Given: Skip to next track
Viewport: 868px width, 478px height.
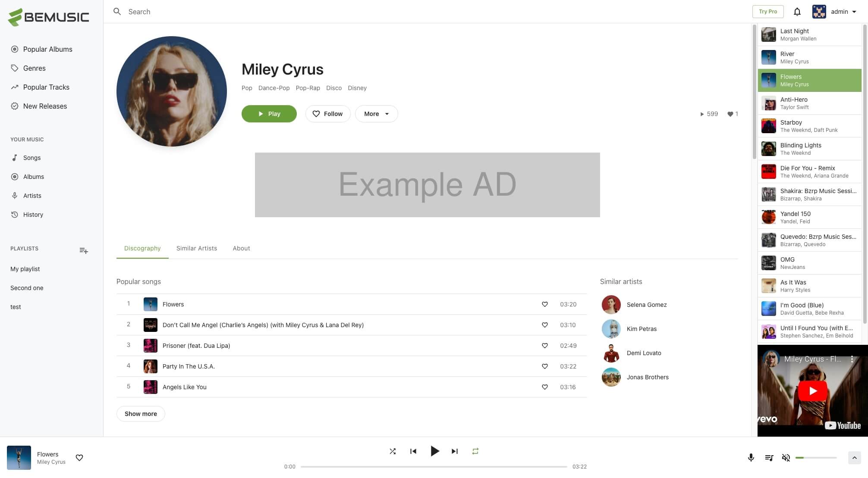Looking at the screenshot, I should [455, 451].
